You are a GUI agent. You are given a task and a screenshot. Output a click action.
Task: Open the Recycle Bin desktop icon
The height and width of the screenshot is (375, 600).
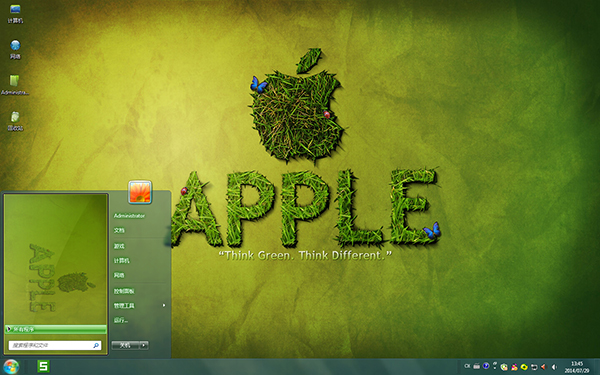(15, 121)
